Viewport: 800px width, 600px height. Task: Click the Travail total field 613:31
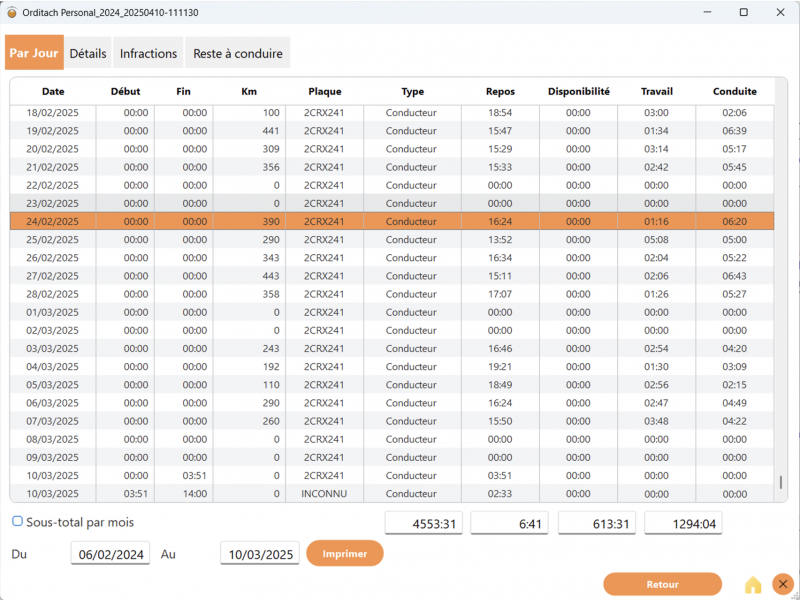pos(597,523)
